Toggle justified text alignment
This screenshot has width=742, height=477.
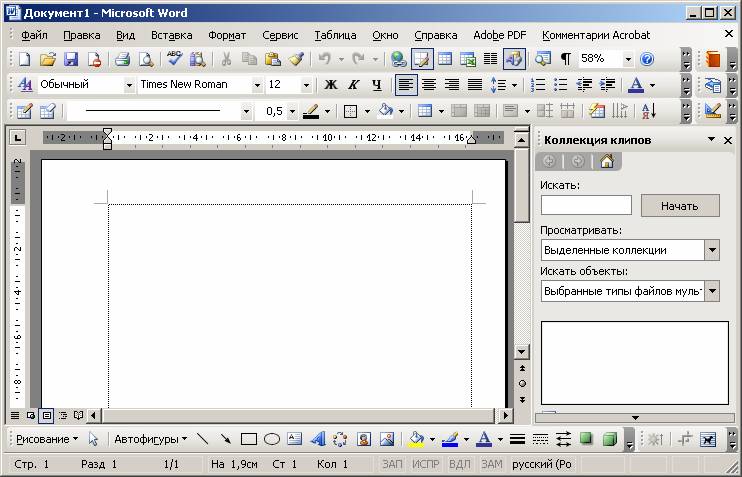coord(475,85)
